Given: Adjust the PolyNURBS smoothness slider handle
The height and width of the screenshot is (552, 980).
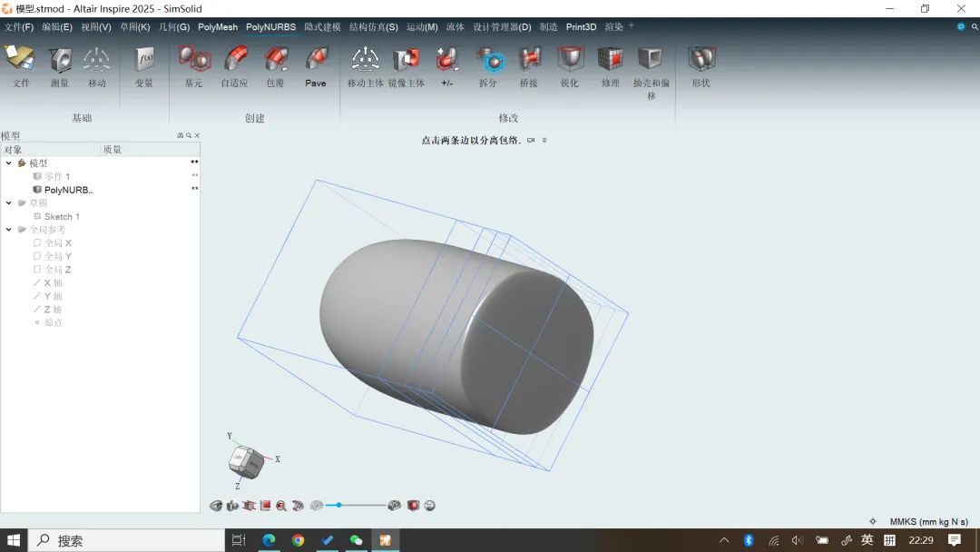Looking at the screenshot, I should coord(338,505).
